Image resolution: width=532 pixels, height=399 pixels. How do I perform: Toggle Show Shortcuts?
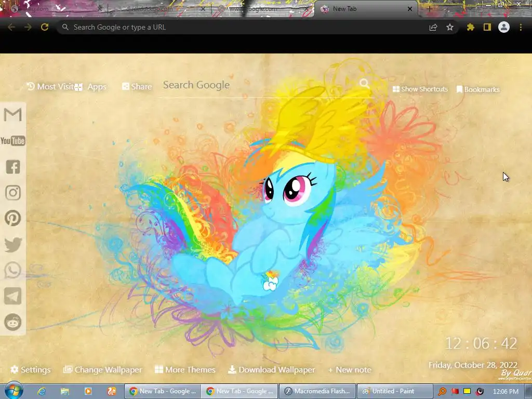pos(420,89)
